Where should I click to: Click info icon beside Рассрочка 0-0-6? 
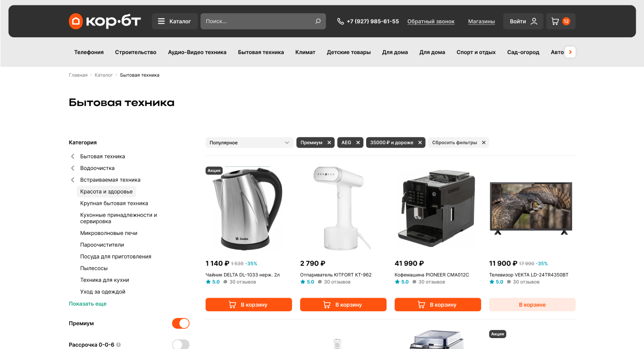point(118,345)
